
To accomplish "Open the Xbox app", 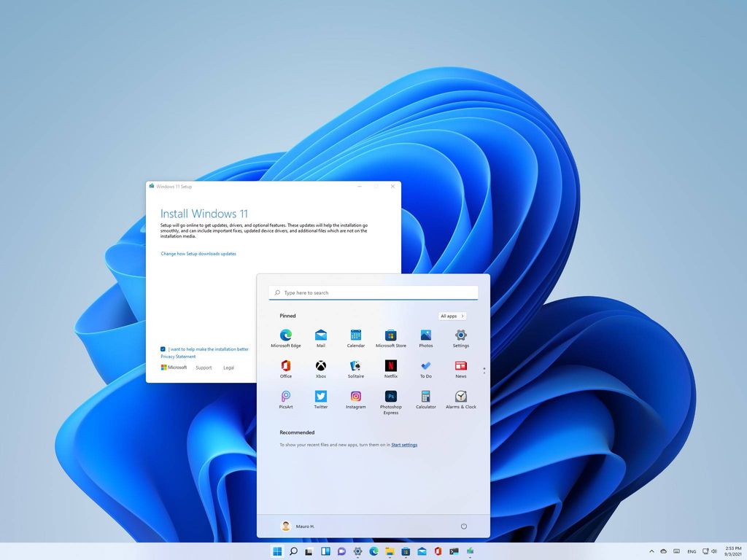I will [x=320, y=365].
